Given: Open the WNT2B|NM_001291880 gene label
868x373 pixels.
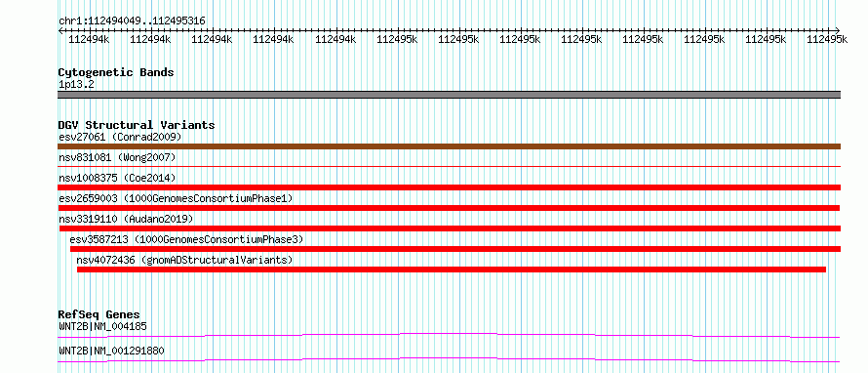Looking at the screenshot, I should coord(111,351).
